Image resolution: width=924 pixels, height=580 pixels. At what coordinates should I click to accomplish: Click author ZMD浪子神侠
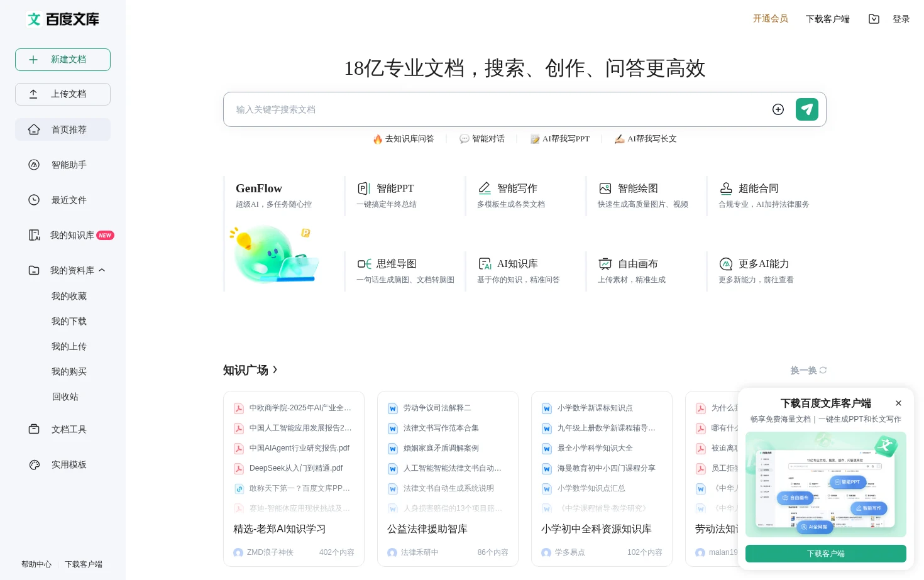pos(270,552)
